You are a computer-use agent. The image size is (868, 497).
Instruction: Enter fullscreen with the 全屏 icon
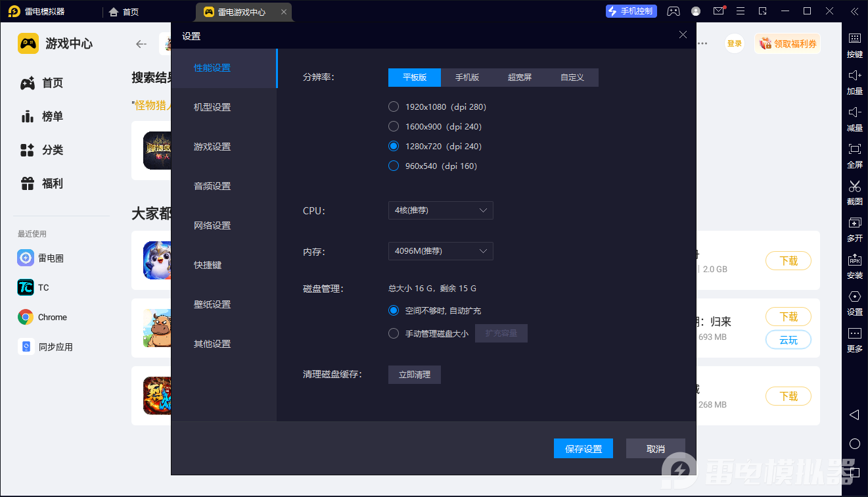point(854,149)
